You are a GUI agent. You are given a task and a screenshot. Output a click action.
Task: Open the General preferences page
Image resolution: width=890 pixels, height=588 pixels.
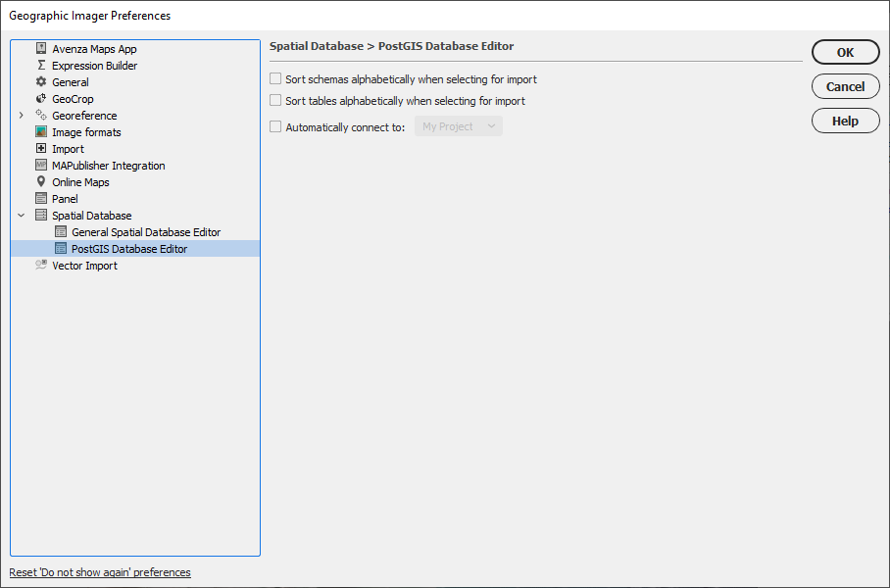[x=71, y=82]
